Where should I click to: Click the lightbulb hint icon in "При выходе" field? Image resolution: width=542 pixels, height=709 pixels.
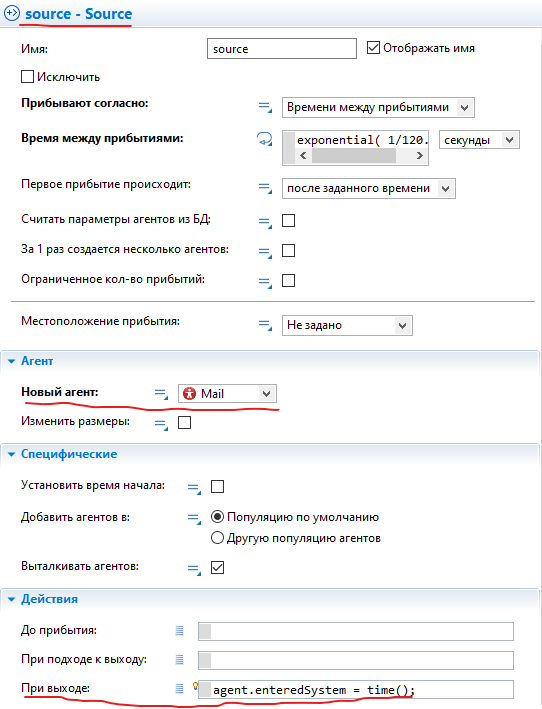coord(195,686)
